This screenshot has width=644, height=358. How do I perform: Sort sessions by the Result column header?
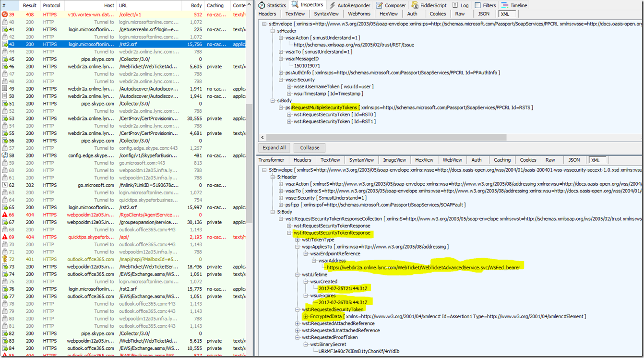pyautogui.click(x=30, y=5)
